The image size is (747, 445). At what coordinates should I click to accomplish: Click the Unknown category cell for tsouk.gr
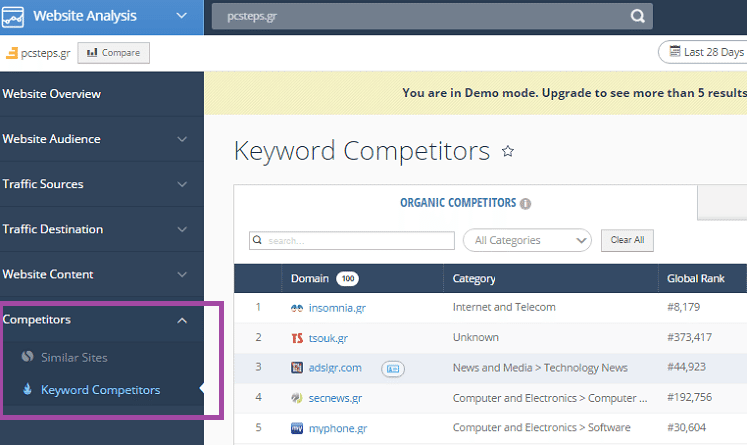(x=475, y=337)
